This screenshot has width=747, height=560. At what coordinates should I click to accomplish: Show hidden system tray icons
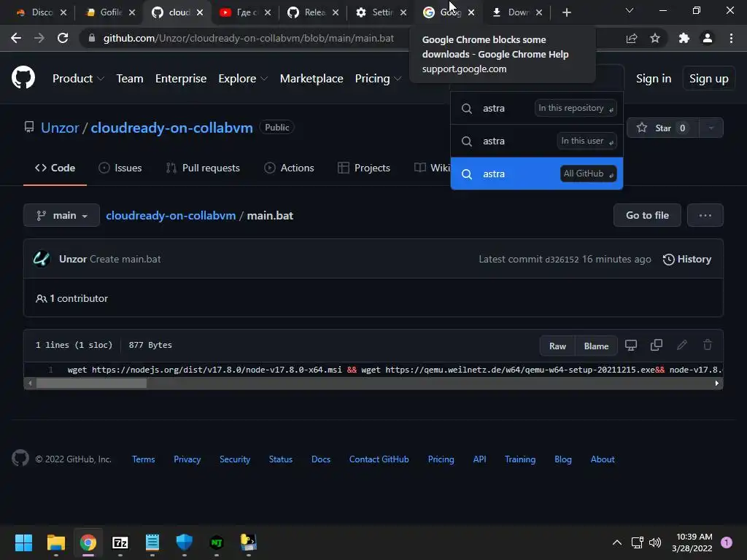coord(617,542)
